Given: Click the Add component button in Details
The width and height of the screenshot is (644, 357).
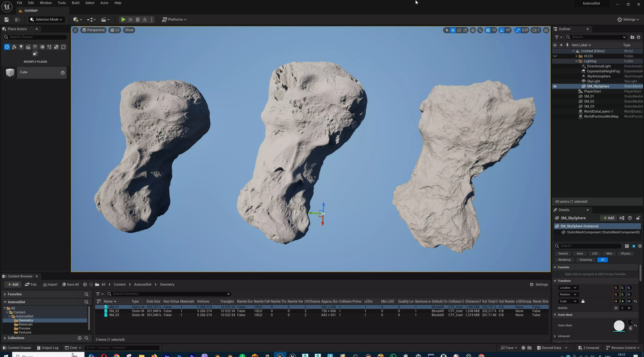Looking at the screenshot, I should (x=608, y=218).
